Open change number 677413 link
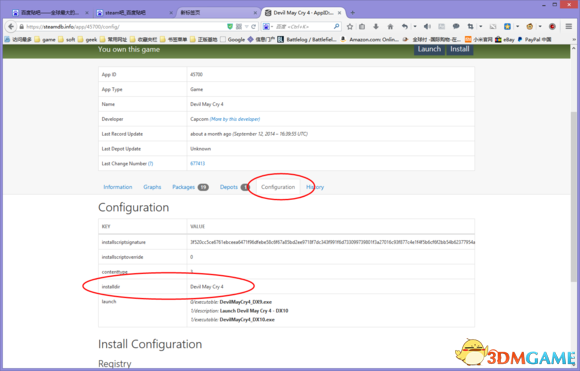The image size is (580, 371). click(x=198, y=163)
